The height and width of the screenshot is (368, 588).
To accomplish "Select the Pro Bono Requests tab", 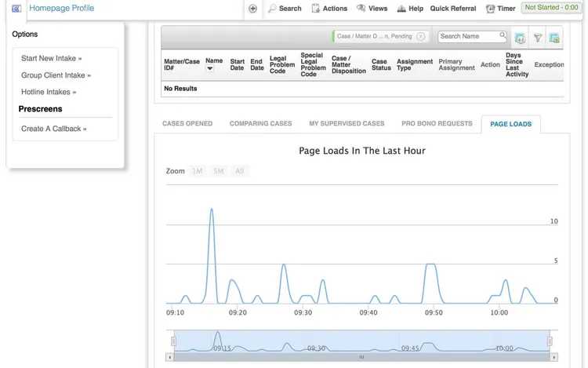I will coord(437,124).
